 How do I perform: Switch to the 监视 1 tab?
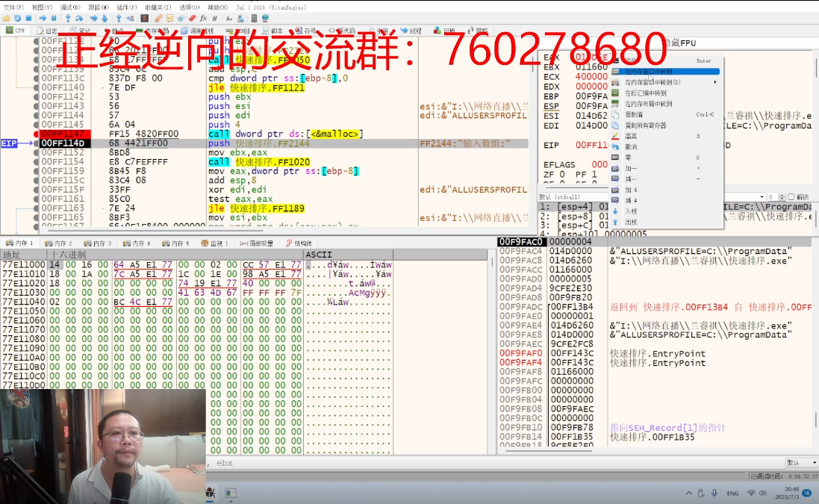(215, 243)
